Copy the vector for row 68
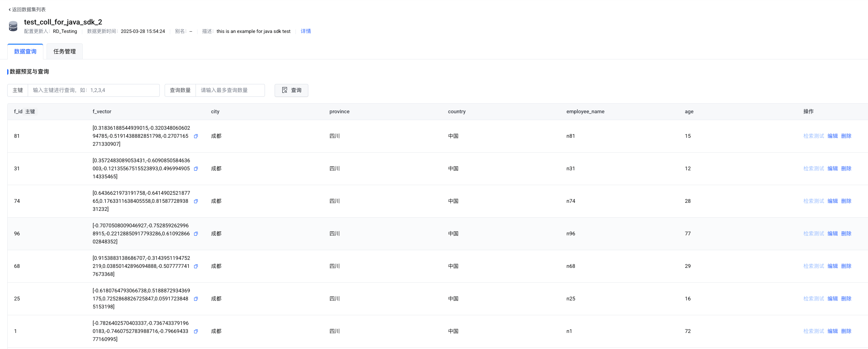This screenshot has width=868, height=349. coord(196,266)
